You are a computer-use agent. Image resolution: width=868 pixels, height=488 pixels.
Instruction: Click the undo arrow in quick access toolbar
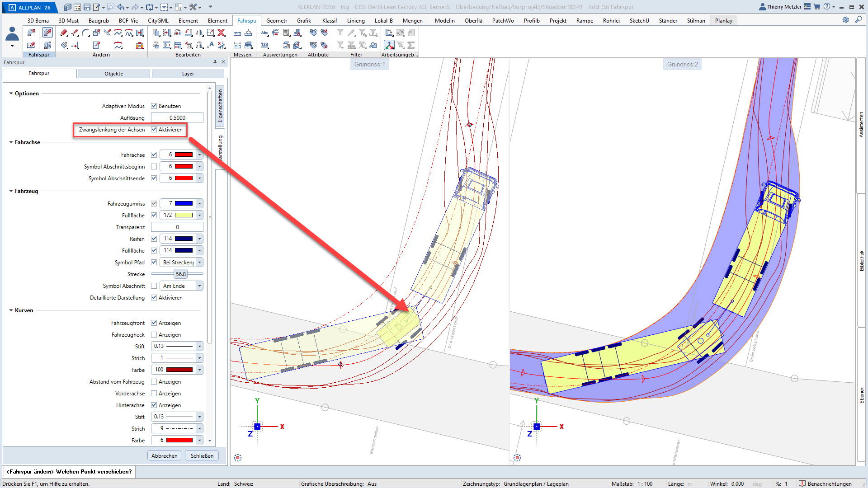tap(121, 7)
